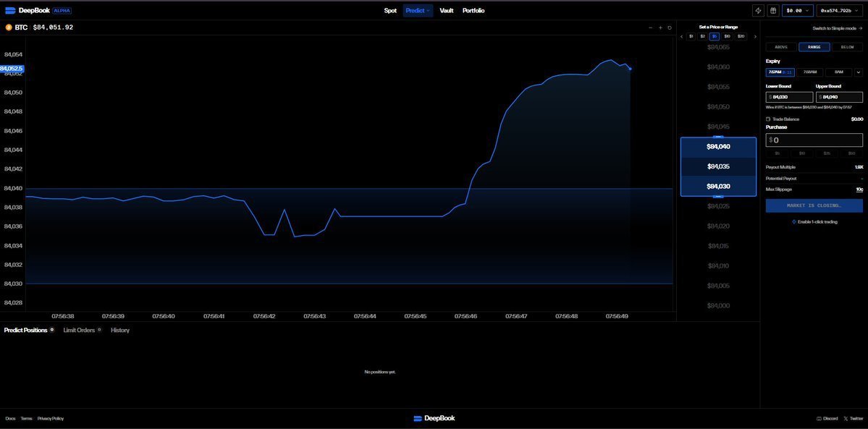Select the 7:58AM expiry option
868x429 pixels.
(x=809, y=72)
